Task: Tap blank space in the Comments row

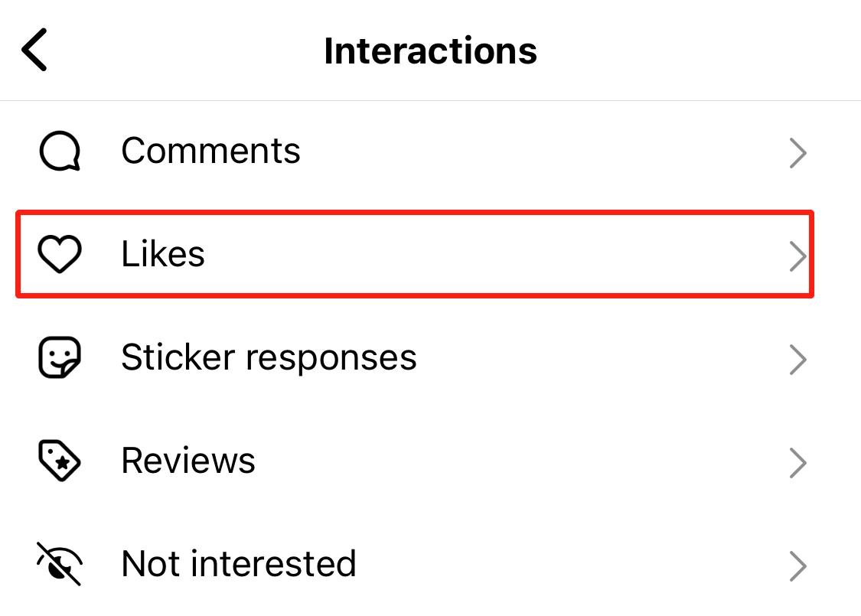Action: [536, 152]
